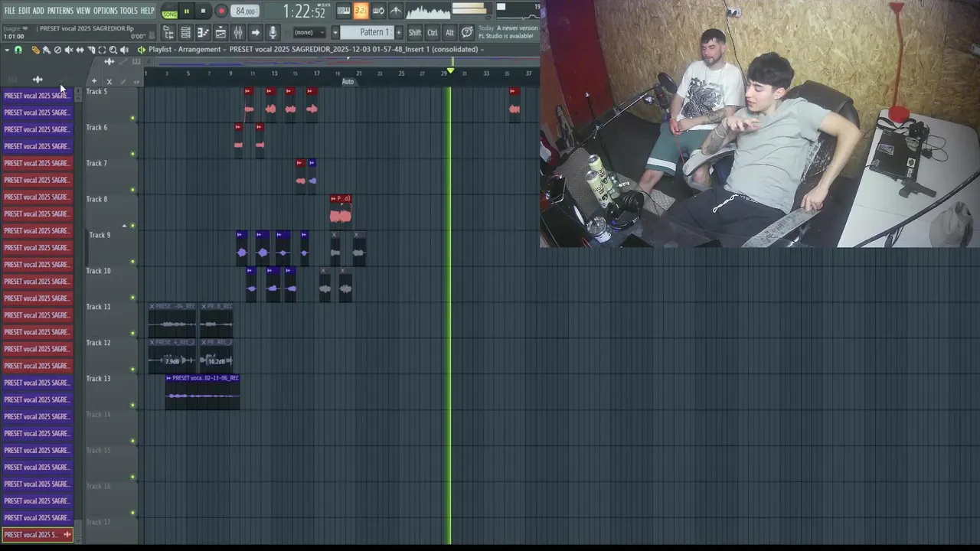Click the Ctrl button
This screenshot has width=980, height=551.
coord(433,32)
